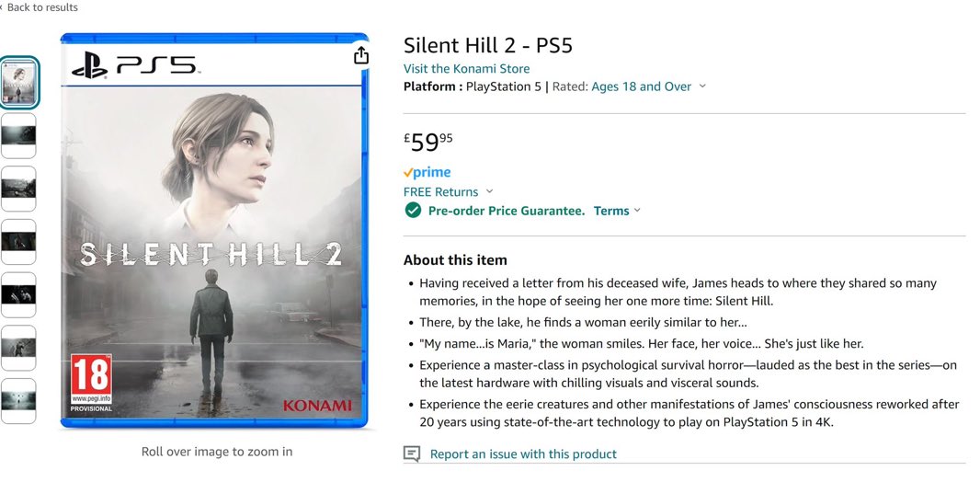Screen dimensions: 980x482
Task: Click the share icon on the product image
Action: [x=361, y=55]
